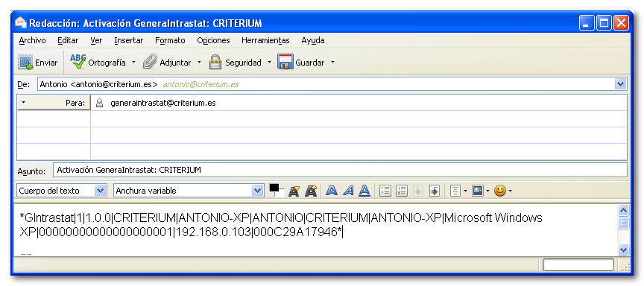Insert a numbered list

point(401,191)
